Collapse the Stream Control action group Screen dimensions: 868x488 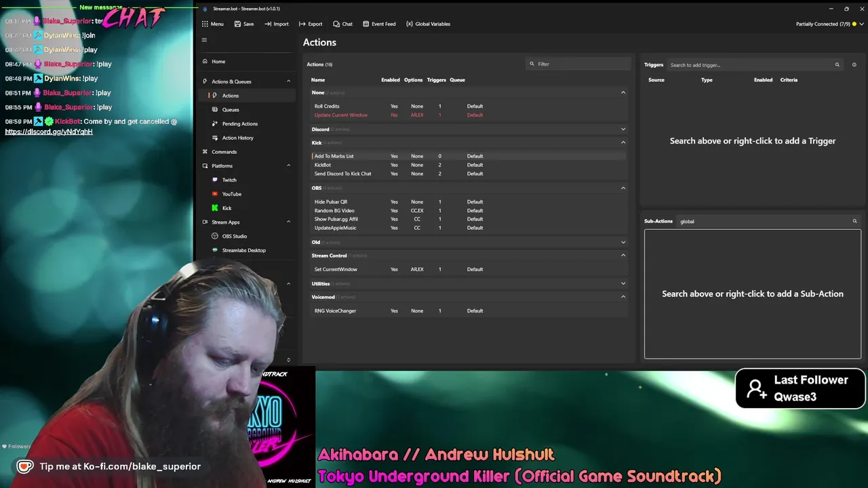(623, 256)
